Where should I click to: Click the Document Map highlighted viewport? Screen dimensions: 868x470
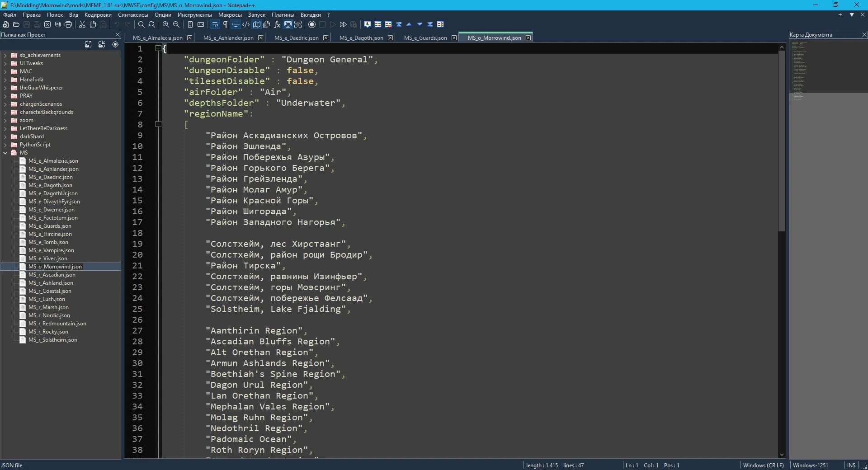[x=828, y=67]
